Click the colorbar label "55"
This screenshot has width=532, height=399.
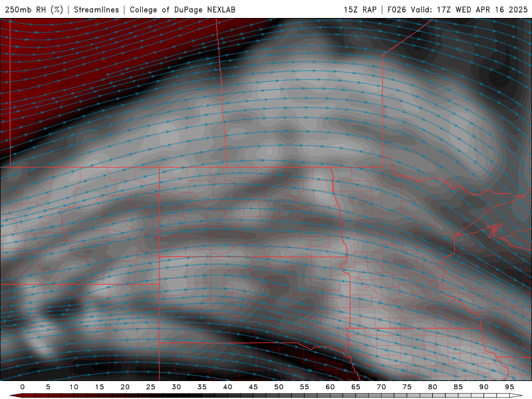coord(305,387)
